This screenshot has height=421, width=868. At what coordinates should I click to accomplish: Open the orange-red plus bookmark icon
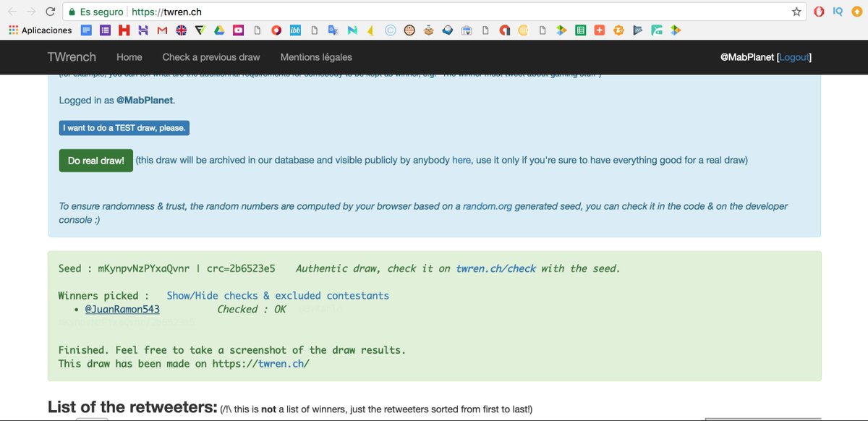point(600,30)
